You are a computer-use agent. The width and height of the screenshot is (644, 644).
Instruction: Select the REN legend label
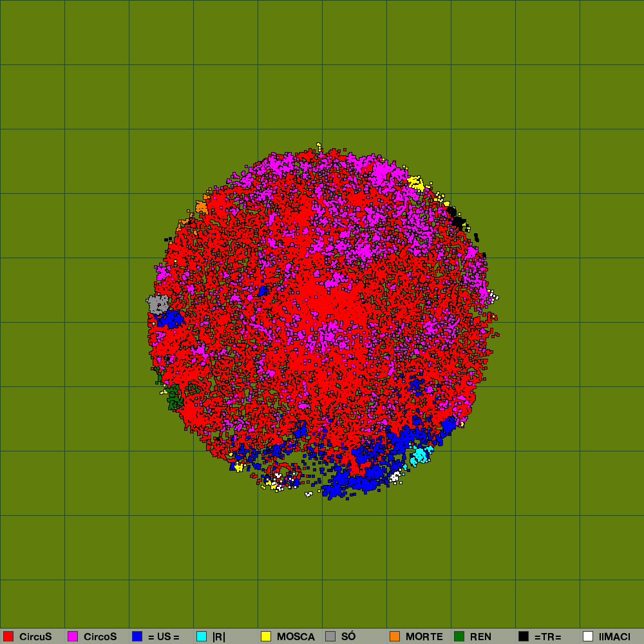click(480, 637)
